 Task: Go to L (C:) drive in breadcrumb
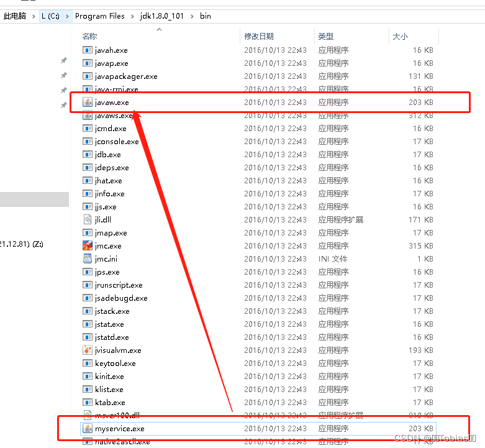click(50, 16)
